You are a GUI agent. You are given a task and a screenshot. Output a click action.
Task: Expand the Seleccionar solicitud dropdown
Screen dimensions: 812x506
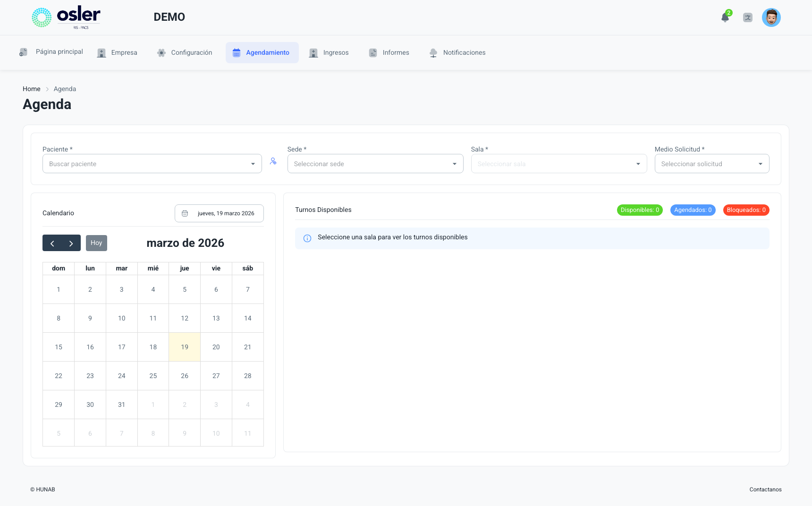[712, 164]
